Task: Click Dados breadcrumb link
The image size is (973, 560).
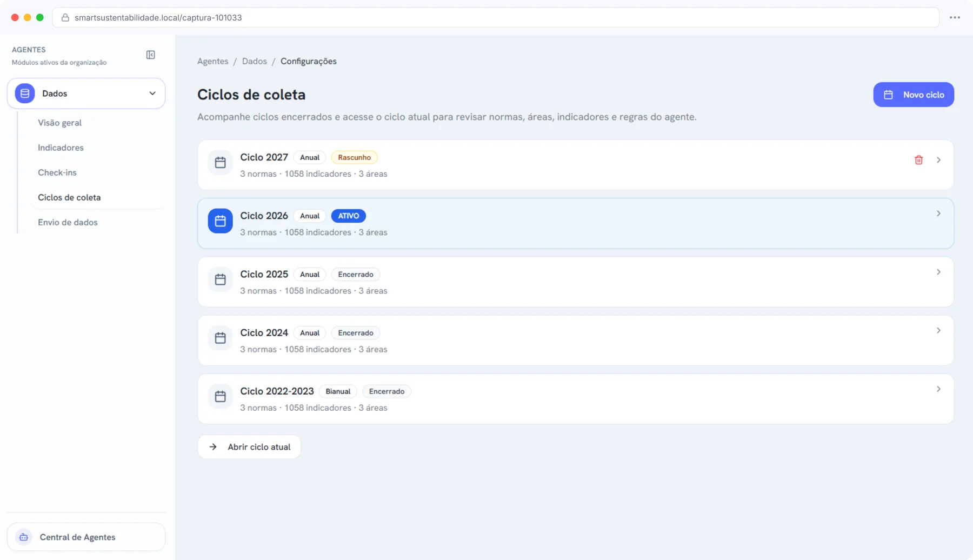Action: (x=255, y=61)
